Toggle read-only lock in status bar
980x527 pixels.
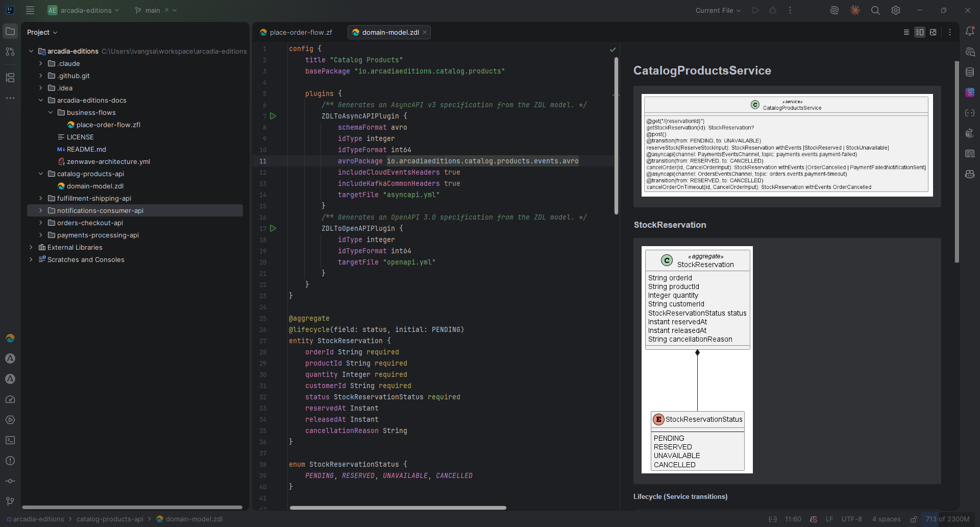point(914,519)
